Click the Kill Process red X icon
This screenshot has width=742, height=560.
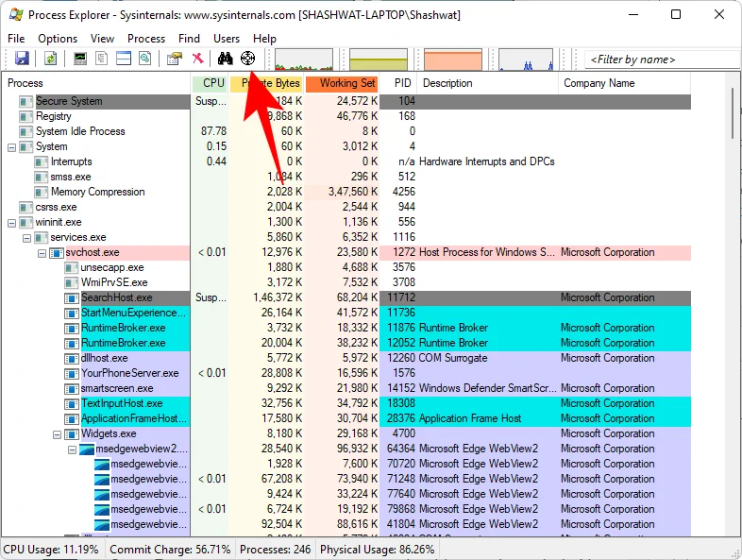pos(197,59)
